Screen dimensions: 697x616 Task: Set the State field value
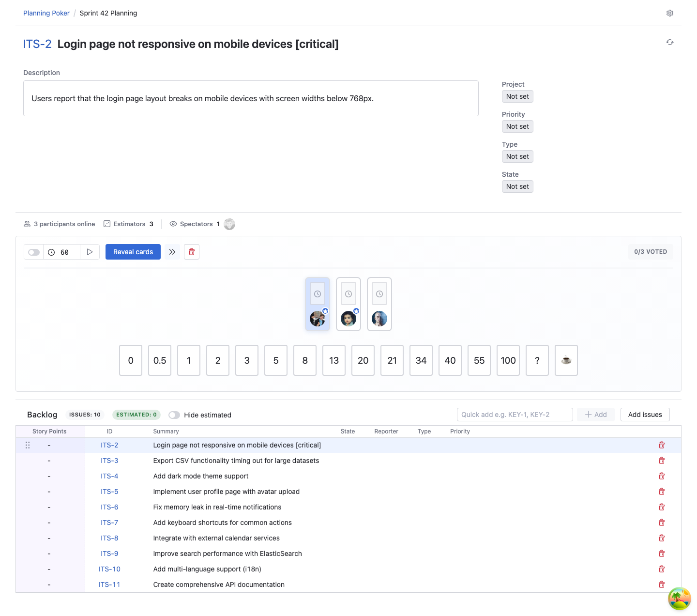click(517, 186)
